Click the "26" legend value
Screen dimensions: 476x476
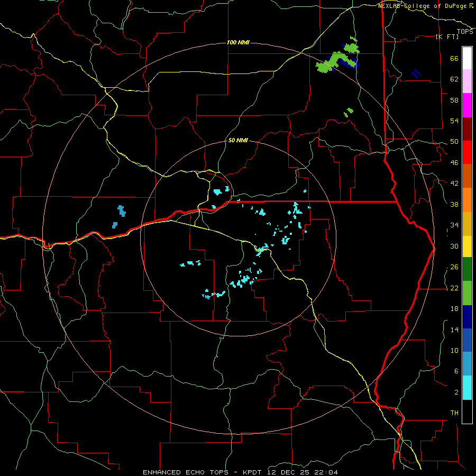pos(454,267)
